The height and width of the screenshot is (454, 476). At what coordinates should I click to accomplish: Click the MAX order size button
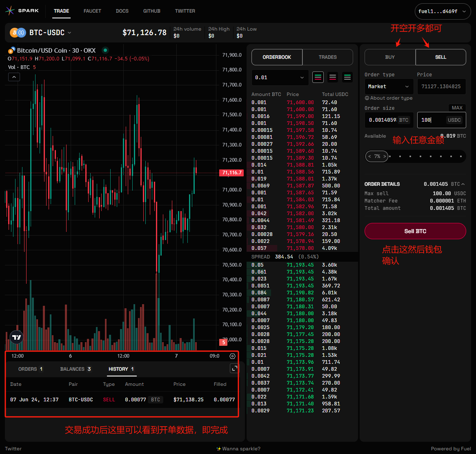click(457, 108)
